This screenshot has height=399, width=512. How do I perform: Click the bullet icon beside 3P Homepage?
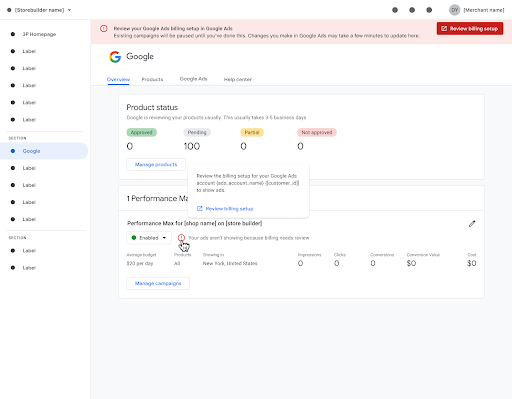13,34
